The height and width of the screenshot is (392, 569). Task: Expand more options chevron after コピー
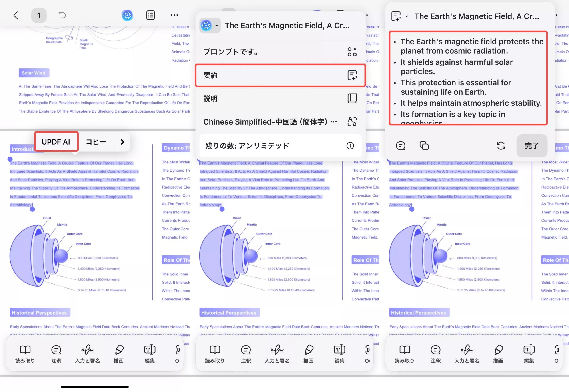click(x=122, y=142)
